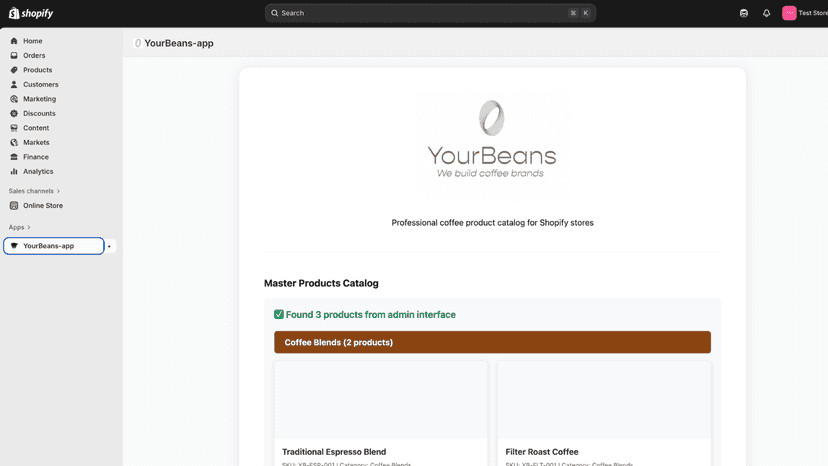Click the Coffee Blends (2 products) header
Image resolution: width=828 pixels, height=466 pixels.
point(492,342)
